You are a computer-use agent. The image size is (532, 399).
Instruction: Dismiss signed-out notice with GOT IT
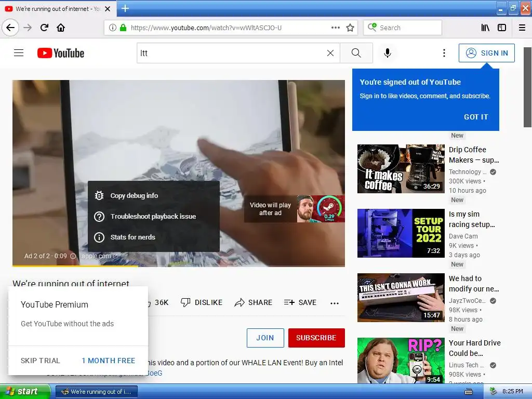click(x=476, y=117)
